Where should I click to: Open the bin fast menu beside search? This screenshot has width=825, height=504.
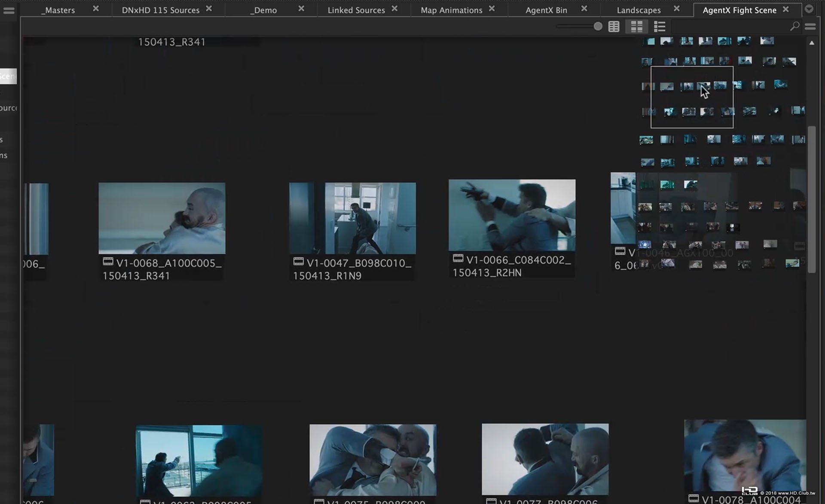tap(810, 27)
